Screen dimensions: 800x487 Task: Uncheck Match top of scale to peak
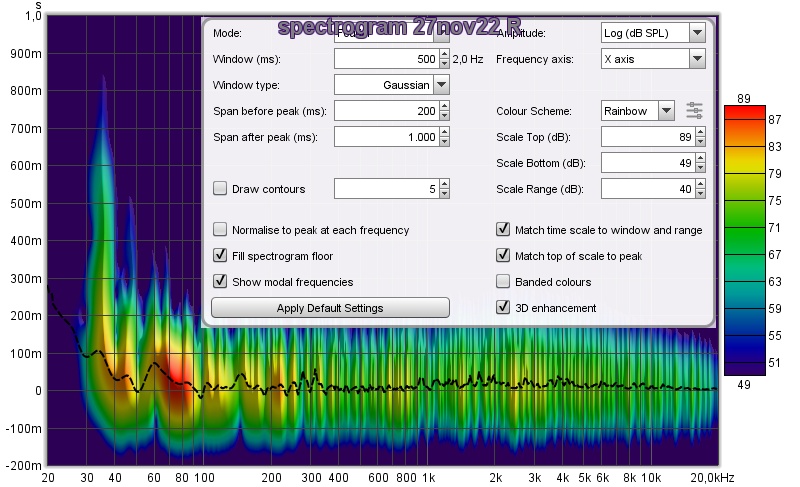503,255
